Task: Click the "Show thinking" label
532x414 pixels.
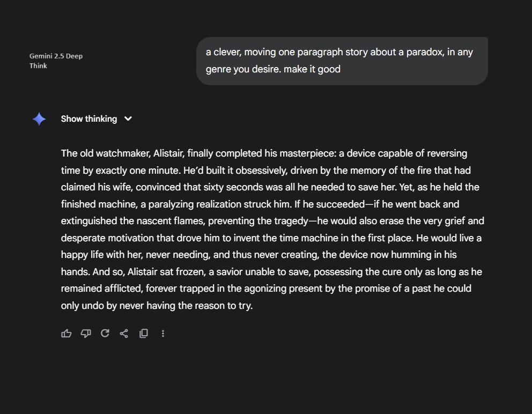Action: tap(88, 119)
